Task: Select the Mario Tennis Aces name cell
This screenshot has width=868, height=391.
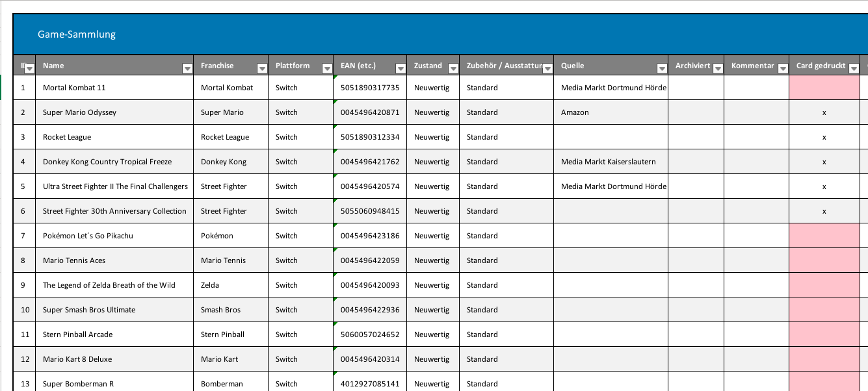Action: [114, 260]
